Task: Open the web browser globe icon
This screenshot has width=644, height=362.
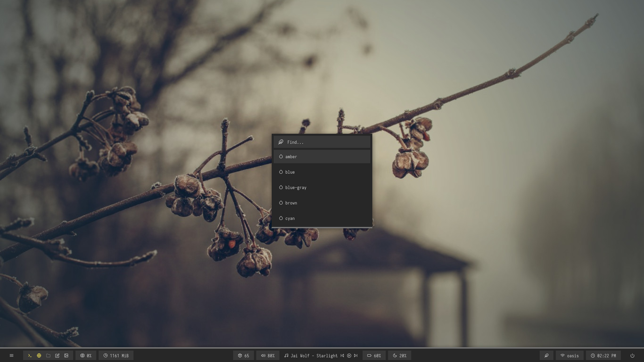Action: tap(39, 356)
